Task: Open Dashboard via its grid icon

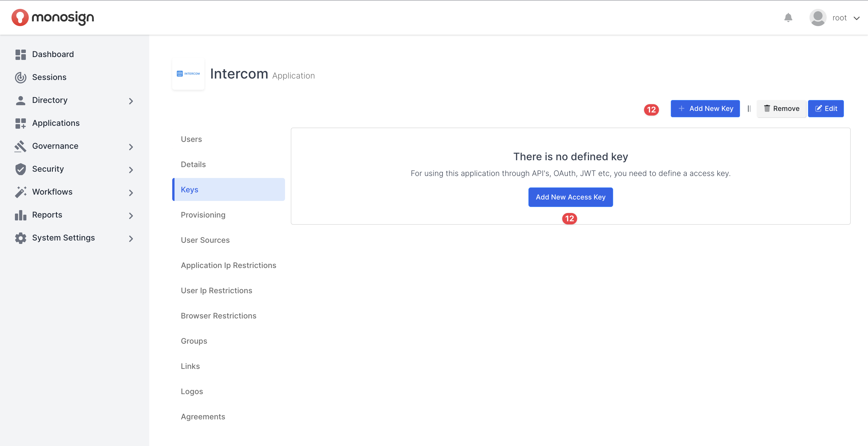Action: click(x=21, y=54)
